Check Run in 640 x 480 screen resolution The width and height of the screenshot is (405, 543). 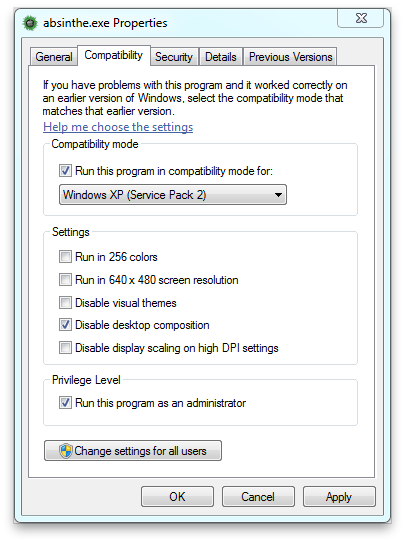click(x=65, y=279)
